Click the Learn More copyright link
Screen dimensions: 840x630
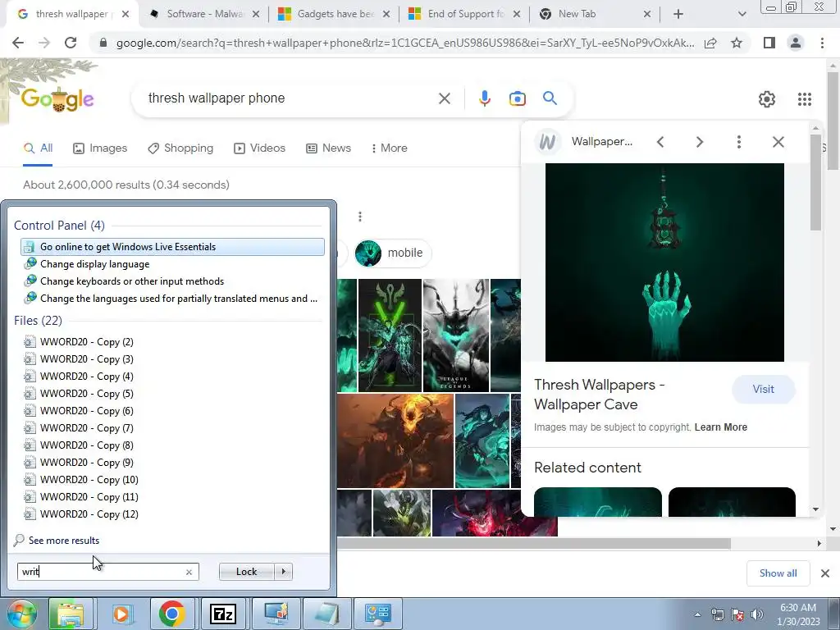click(x=720, y=427)
